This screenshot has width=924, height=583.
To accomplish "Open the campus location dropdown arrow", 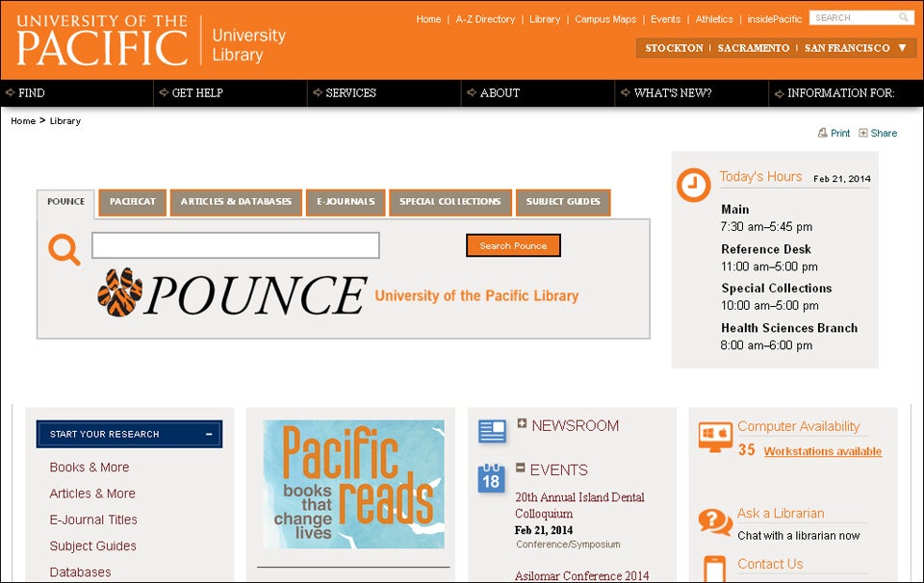I will [x=902, y=46].
